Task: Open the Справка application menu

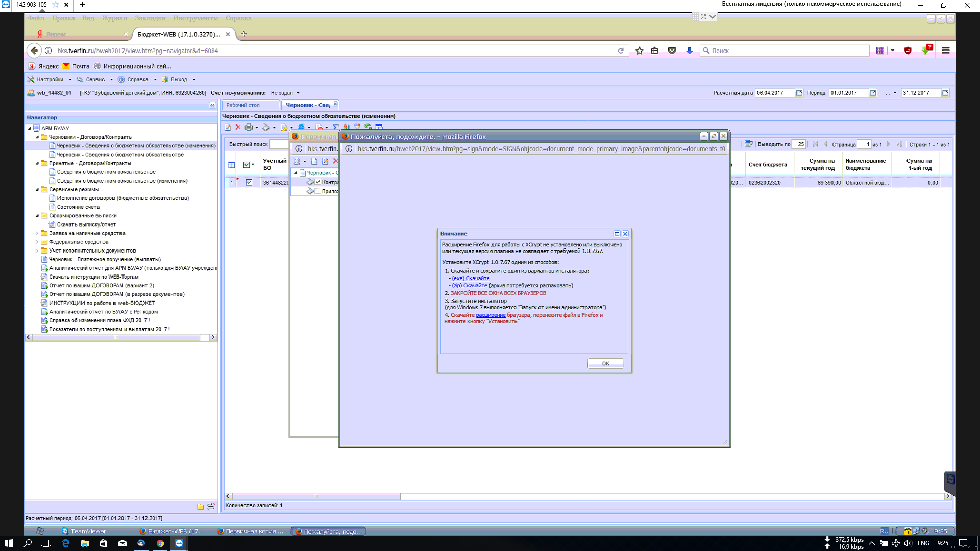Action: click(x=137, y=79)
